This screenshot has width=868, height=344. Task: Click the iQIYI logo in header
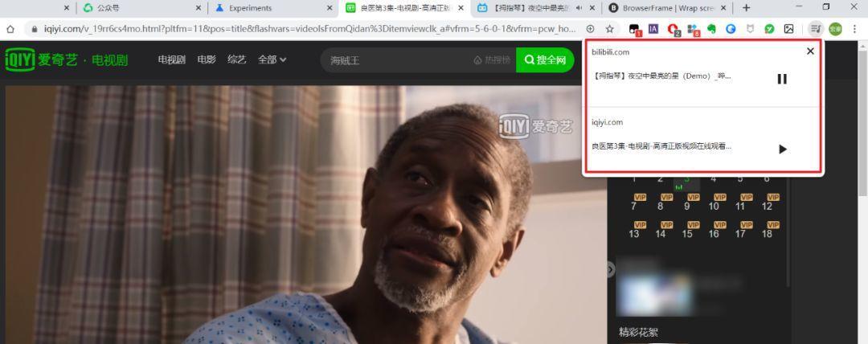(x=20, y=59)
